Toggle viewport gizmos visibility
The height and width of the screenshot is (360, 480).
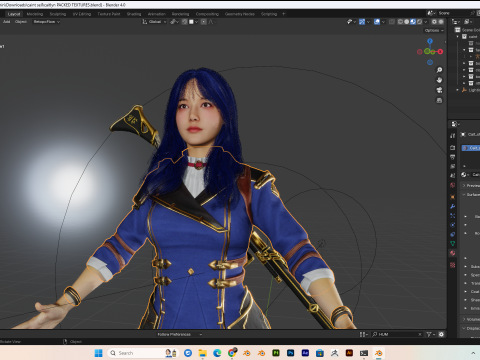point(362,22)
